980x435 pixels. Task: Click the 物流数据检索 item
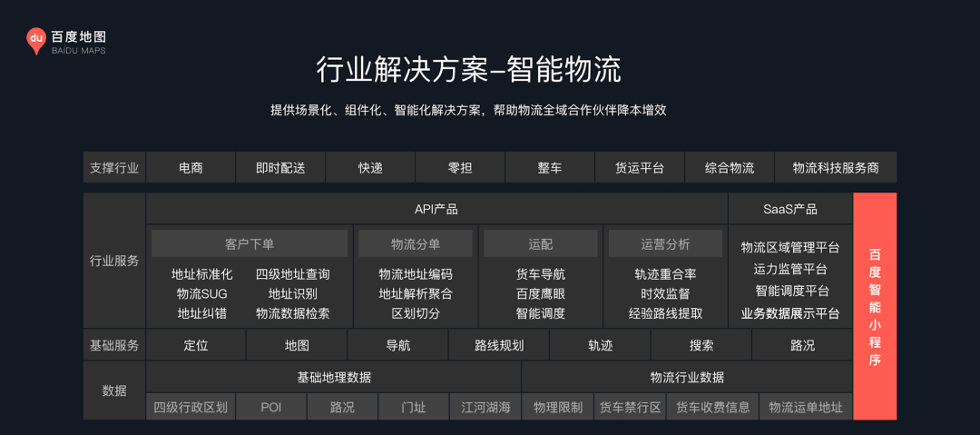[293, 313]
